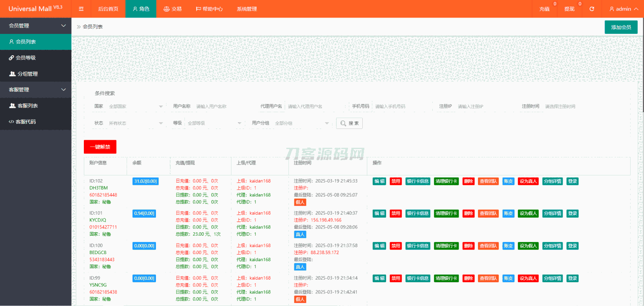Click the 添加会员 button
Image resolution: width=644 pixels, height=306 pixels.
621,27
